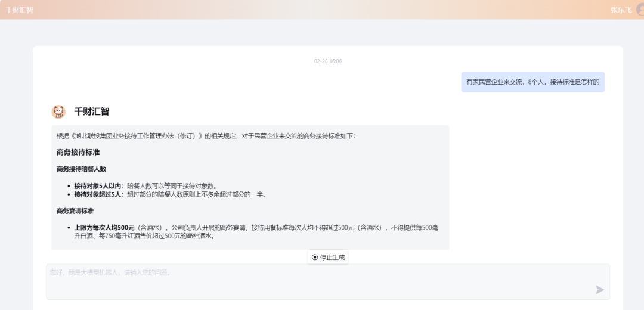The image size is (644, 310).
Task: Click the stop circle icon beside 停止生成
Action: point(315,258)
